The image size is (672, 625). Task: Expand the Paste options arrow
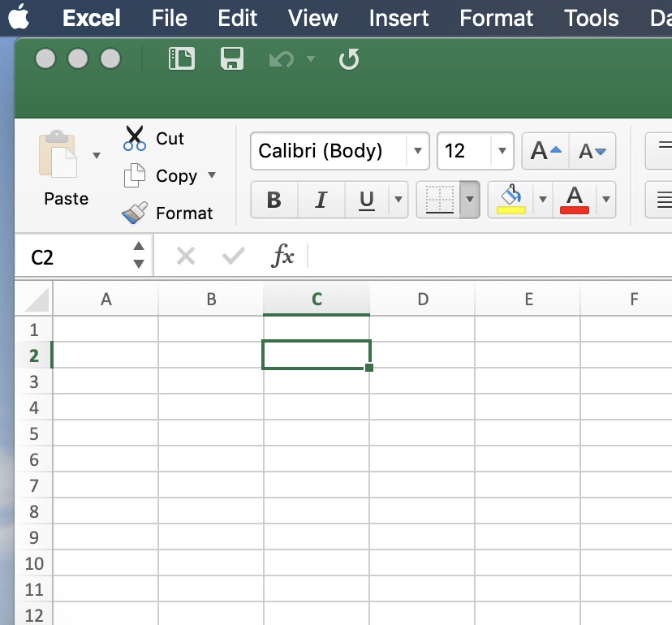[x=97, y=155]
